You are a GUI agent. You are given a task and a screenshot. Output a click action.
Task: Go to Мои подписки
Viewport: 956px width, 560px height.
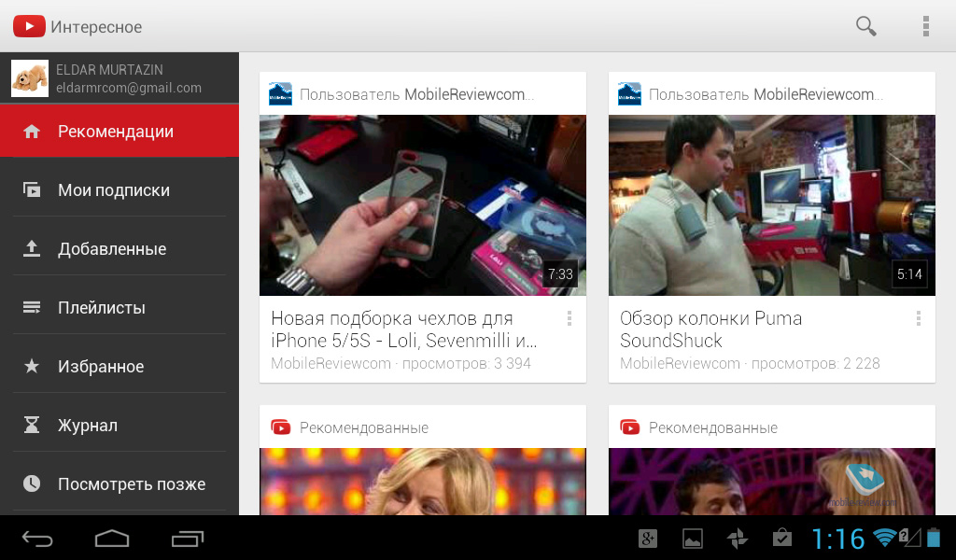[119, 190]
